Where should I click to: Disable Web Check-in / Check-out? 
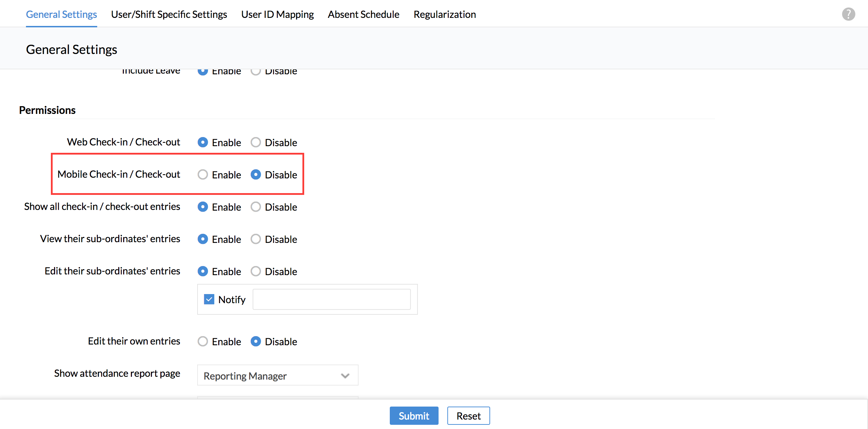pyautogui.click(x=256, y=142)
